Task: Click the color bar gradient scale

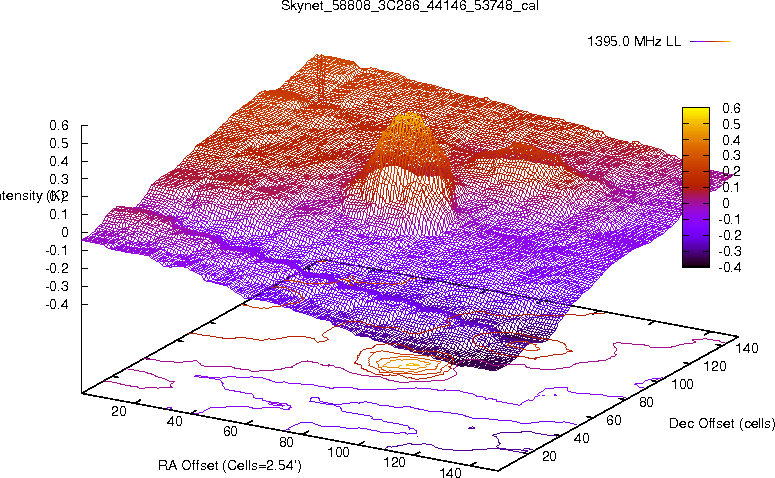Action: tap(696, 187)
